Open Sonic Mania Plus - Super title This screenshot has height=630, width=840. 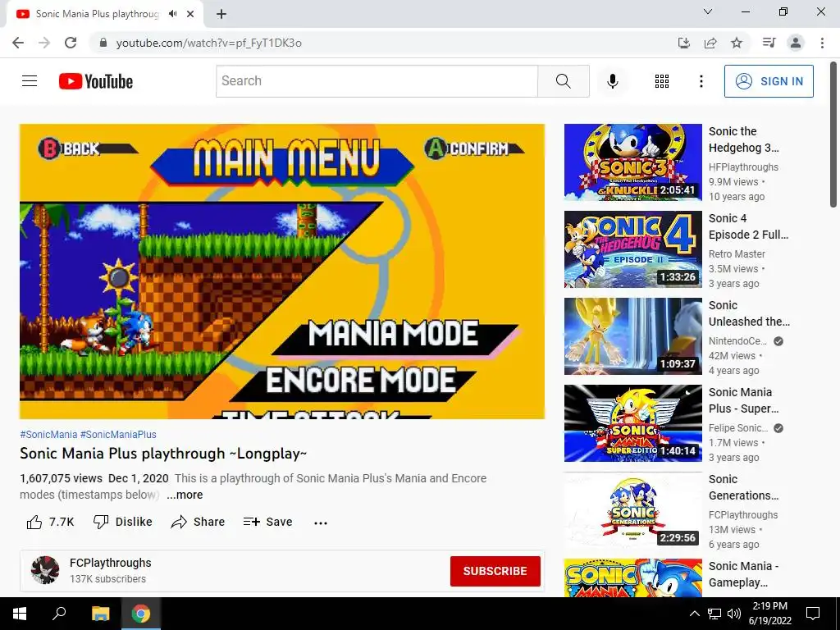point(743,400)
